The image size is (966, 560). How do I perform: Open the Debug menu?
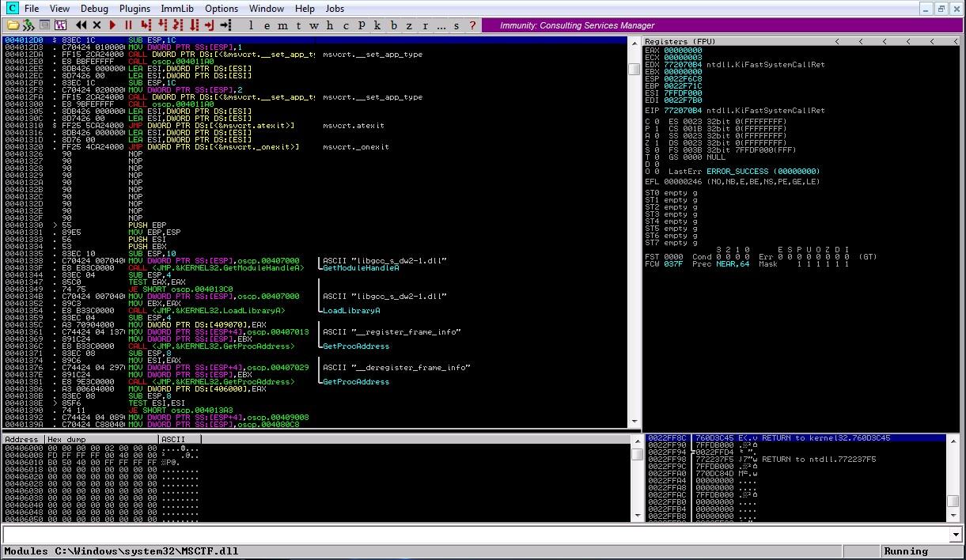pos(94,9)
